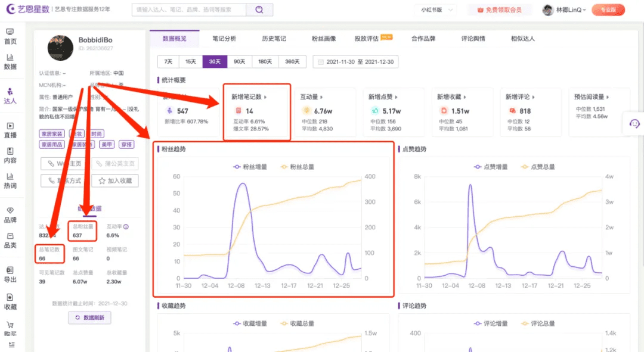The image size is (644, 352).
Task: Click the 新增收藏 card icon
Action: (x=444, y=110)
